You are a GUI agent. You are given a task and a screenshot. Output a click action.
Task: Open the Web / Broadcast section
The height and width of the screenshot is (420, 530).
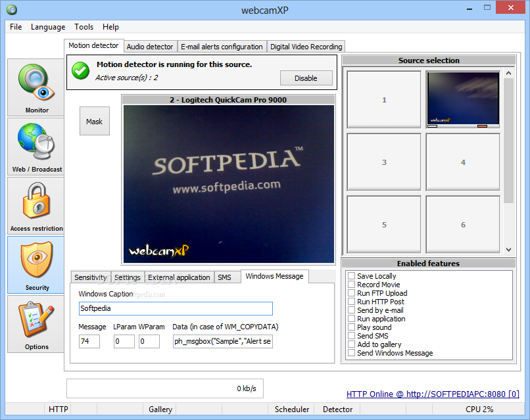coord(36,147)
